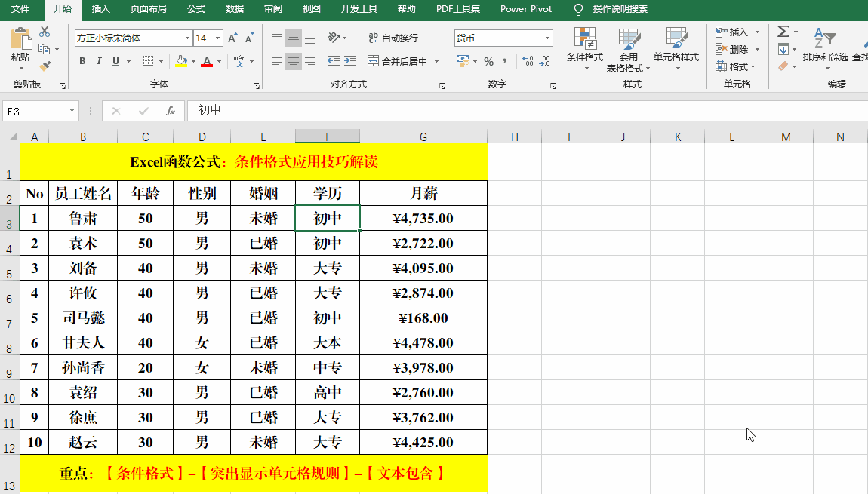Apply comma style

pos(504,61)
